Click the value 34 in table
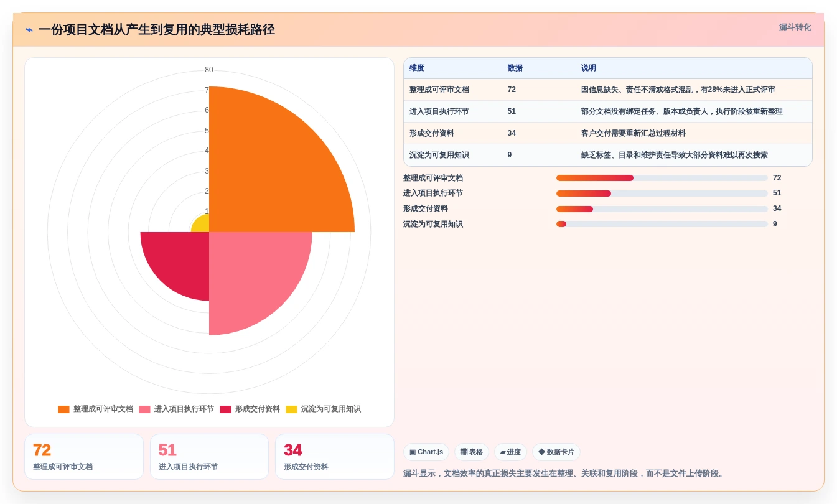837x504 pixels. (x=512, y=133)
